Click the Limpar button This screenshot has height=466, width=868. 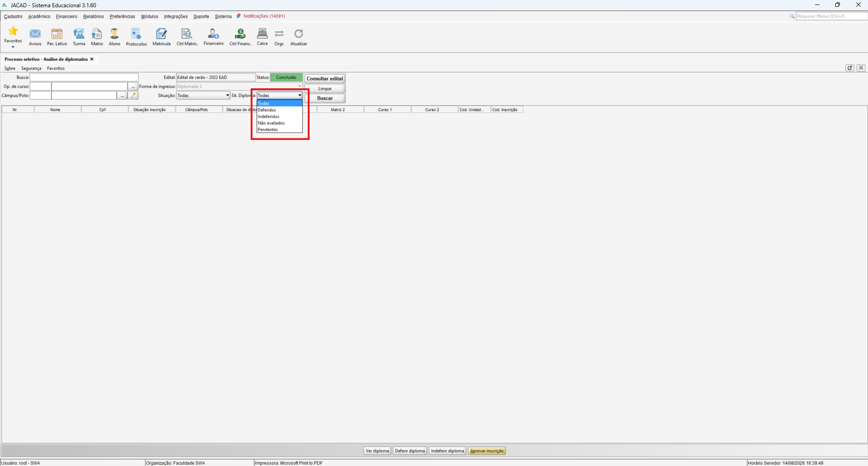(325, 88)
